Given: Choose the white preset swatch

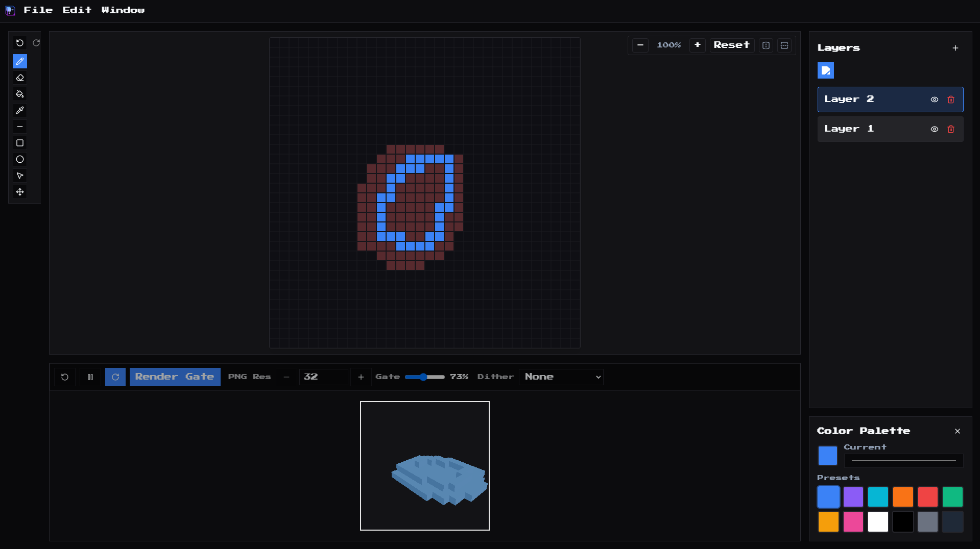Looking at the screenshot, I should pos(878,522).
